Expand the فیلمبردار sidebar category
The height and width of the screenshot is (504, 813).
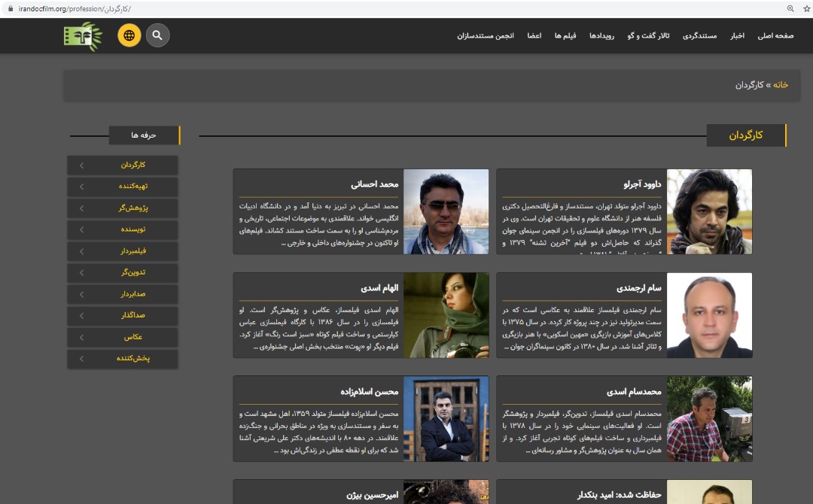coord(123,251)
